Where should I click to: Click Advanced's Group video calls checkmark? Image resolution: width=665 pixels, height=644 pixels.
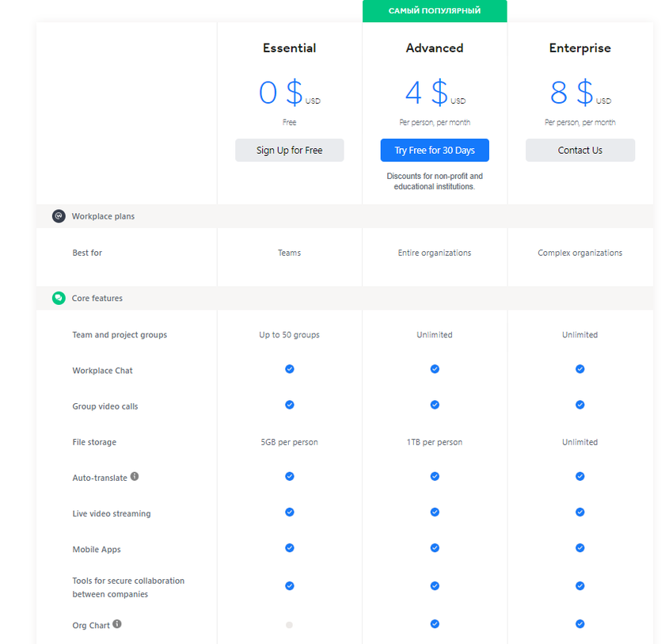click(x=435, y=405)
